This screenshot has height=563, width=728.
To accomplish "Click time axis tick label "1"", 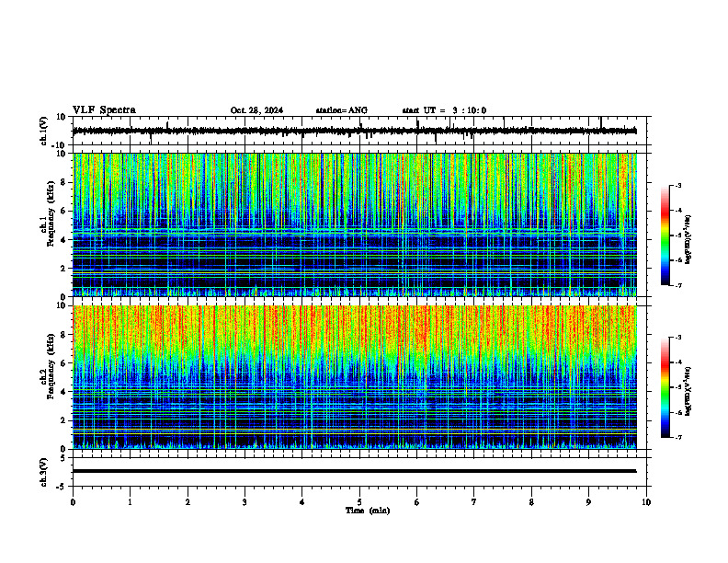I will [x=130, y=502].
